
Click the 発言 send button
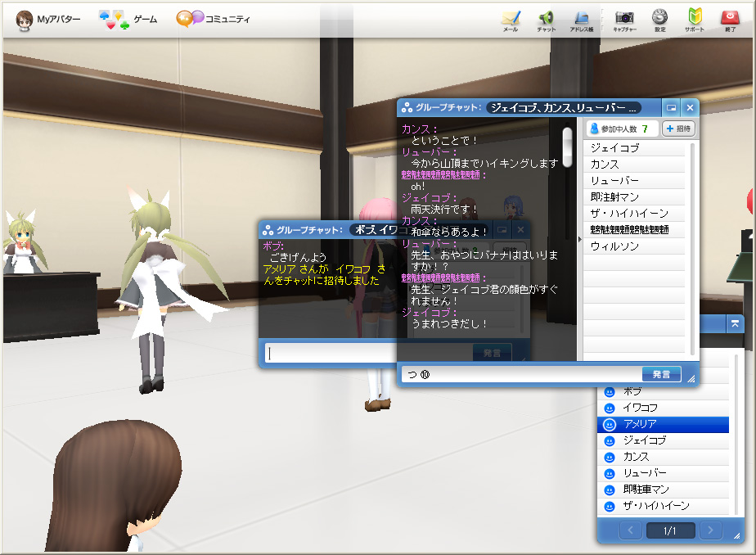pos(661,374)
